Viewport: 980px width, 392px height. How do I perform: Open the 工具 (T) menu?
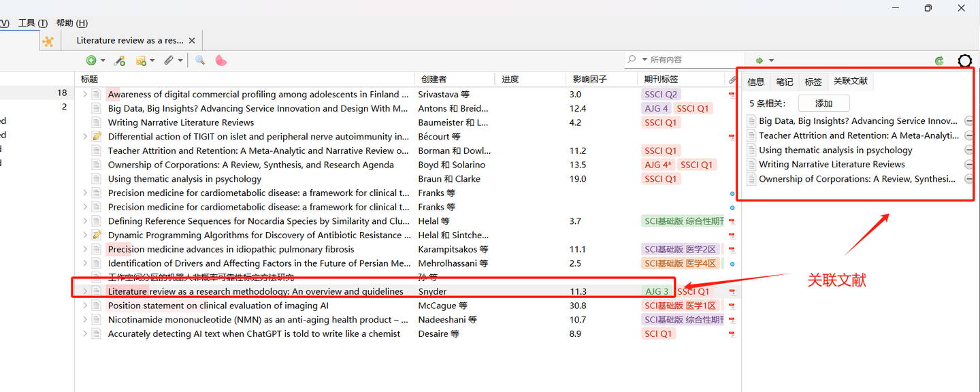(33, 23)
